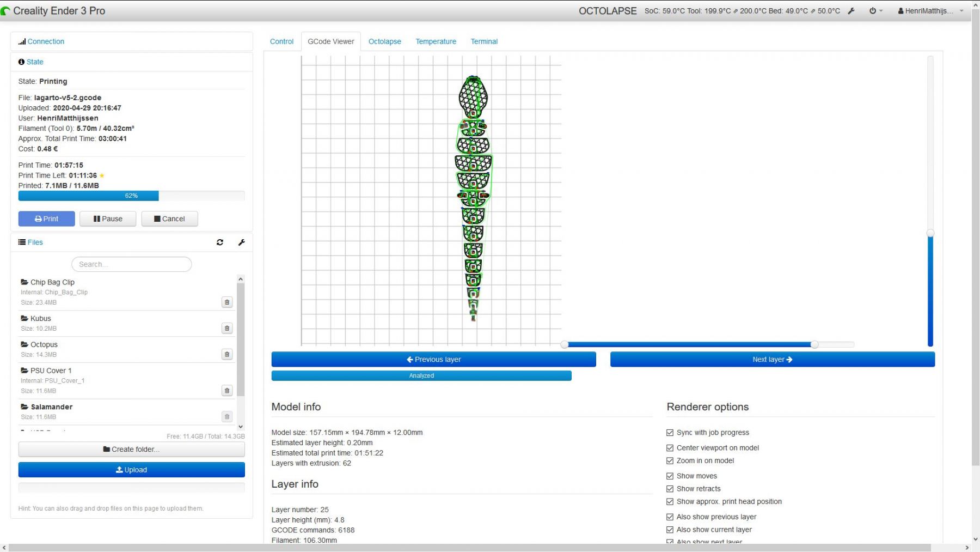Click trash icon next to PSU Cover 1
The image size is (980, 552).
click(227, 391)
